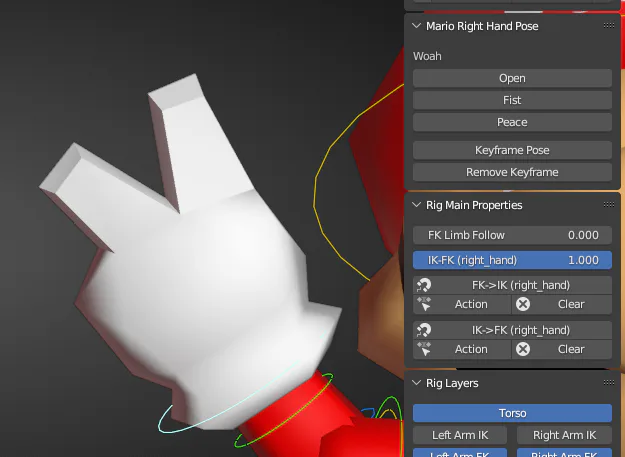
Task: Click the 'Woah' label text
Action: [427, 56]
